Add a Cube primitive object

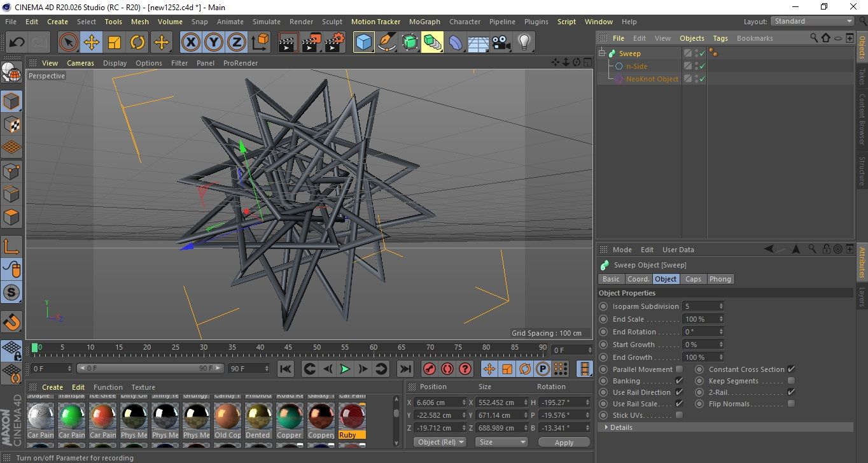pos(364,43)
